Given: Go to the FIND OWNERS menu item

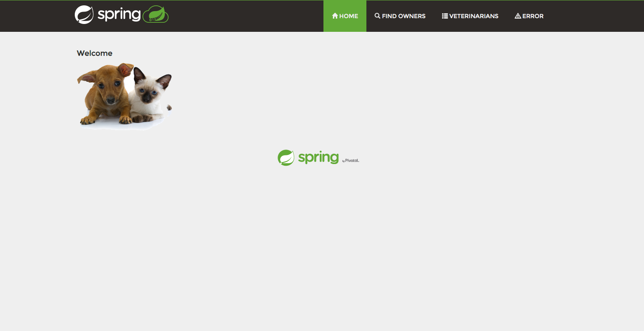Looking at the screenshot, I should point(404,16).
